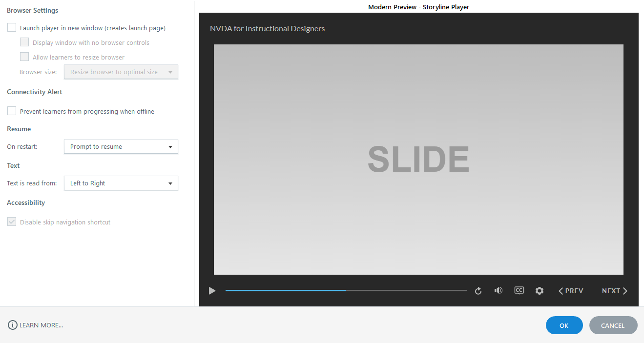
Task: Enable Prevent learners from progressing when offline
Action: coord(12,111)
